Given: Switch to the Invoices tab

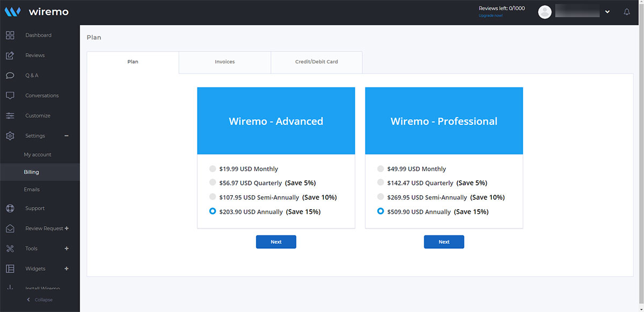Looking at the screenshot, I should tap(225, 62).
